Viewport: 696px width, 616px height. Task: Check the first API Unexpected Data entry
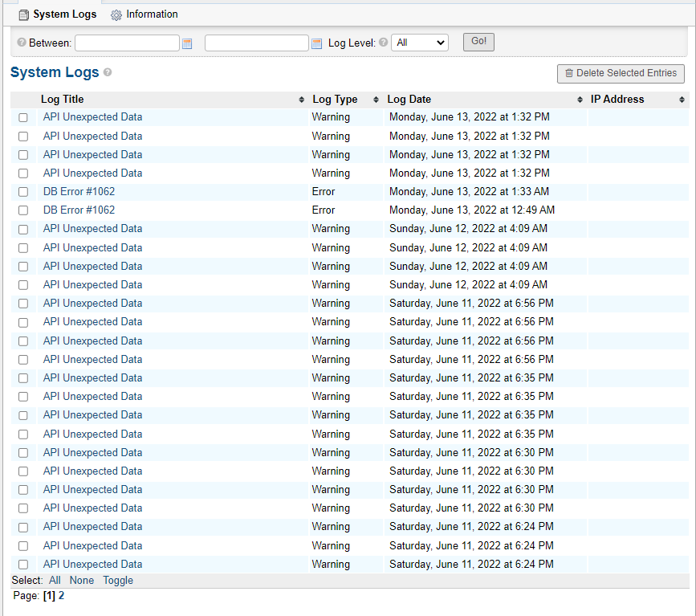(x=23, y=117)
